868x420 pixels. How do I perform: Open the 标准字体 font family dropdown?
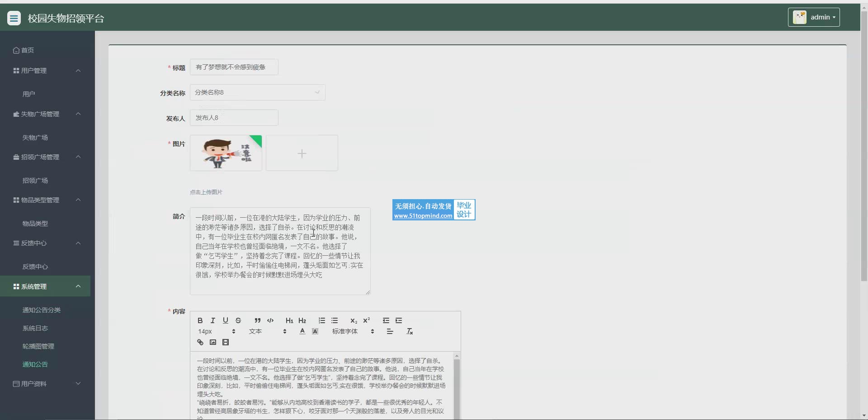click(353, 331)
